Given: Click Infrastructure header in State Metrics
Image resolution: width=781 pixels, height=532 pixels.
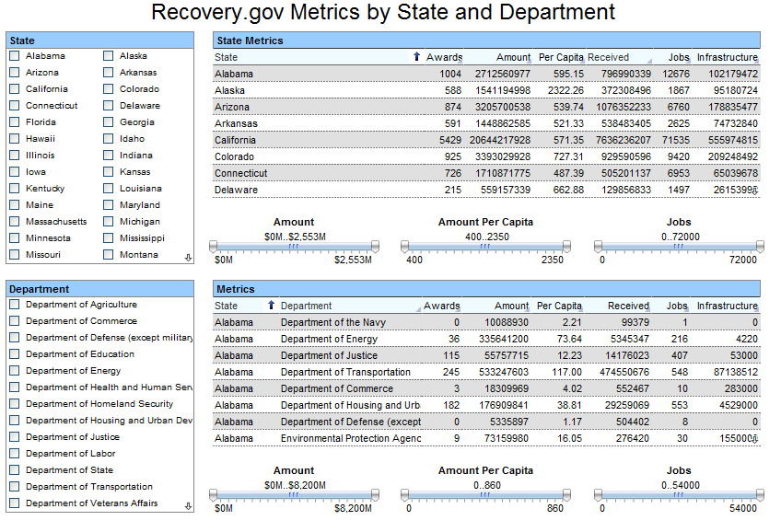Looking at the screenshot, I should [x=727, y=57].
